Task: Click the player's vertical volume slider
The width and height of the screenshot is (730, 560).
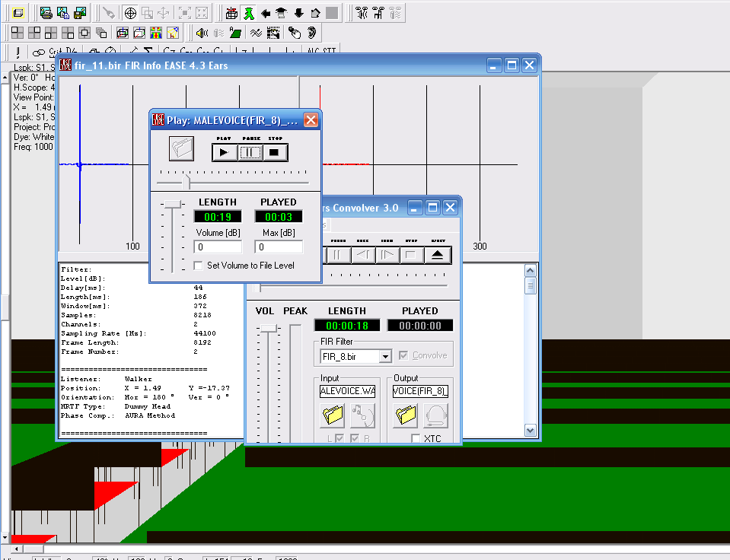Action: pos(172,205)
